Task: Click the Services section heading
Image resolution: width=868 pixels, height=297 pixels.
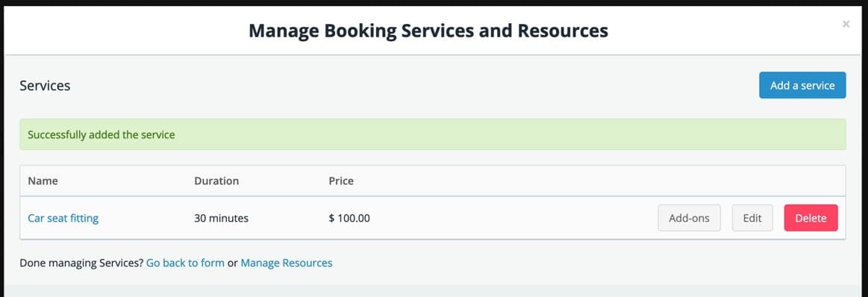Action: (x=45, y=86)
